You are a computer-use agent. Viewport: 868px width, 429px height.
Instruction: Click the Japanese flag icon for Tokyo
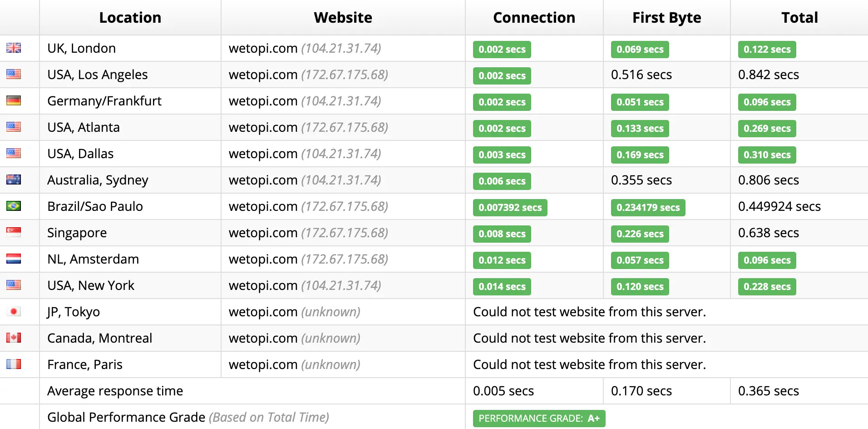coord(14,311)
